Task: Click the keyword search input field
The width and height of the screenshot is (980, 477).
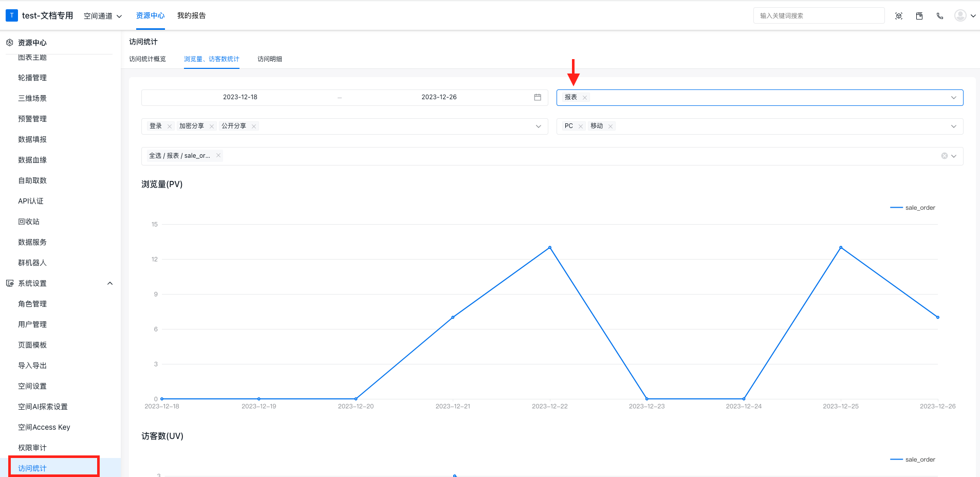Action: 819,15
